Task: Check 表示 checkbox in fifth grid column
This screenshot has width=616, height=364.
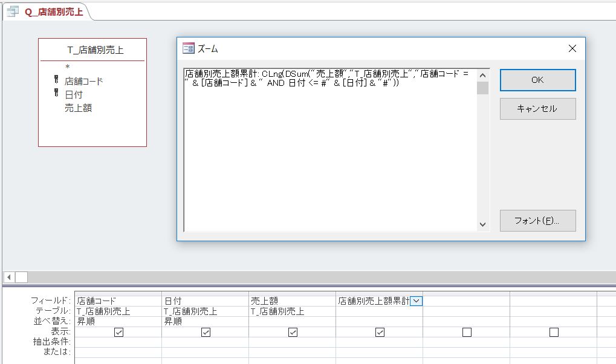Action: pos(467,332)
